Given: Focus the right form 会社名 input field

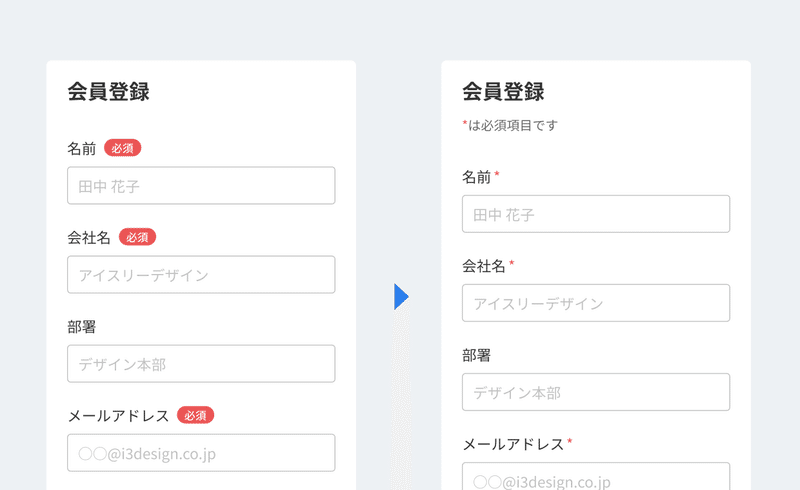Looking at the screenshot, I should (596, 303).
